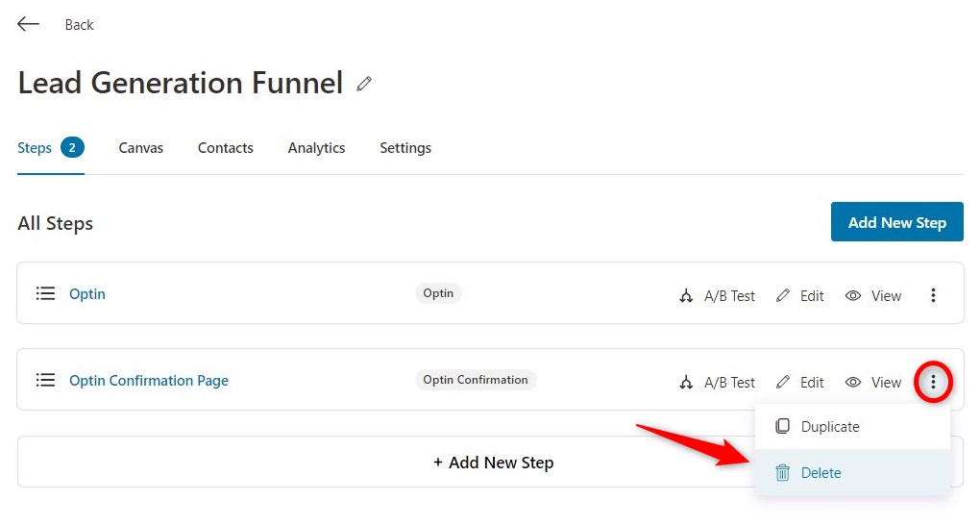Click the wide '+ Add New Step' box

pyautogui.click(x=385, y=462)
